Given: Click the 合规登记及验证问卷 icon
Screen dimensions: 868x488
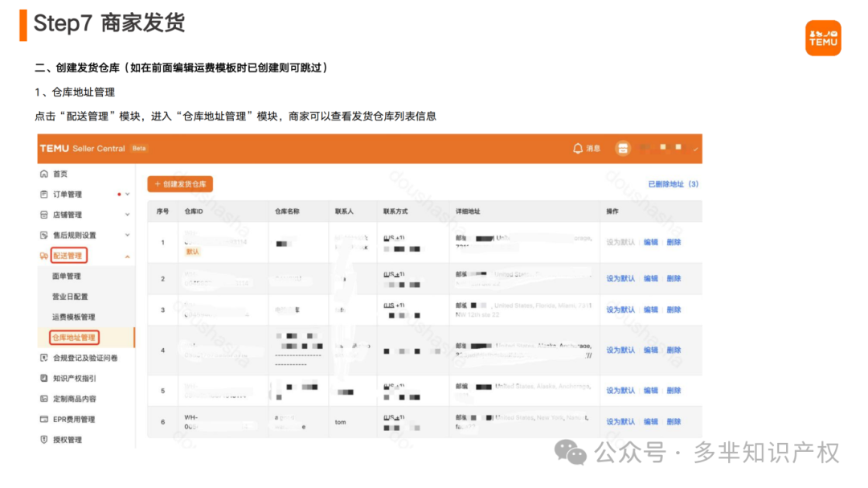Looking at the screenshot, I should pos(43,358).
